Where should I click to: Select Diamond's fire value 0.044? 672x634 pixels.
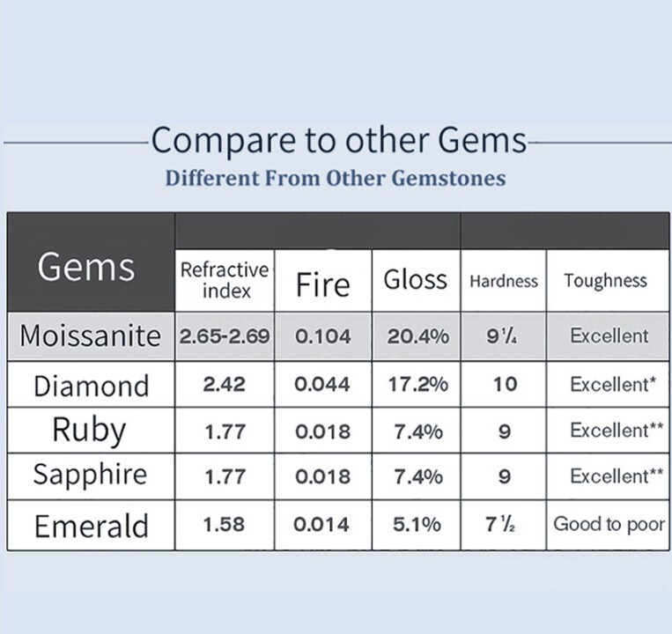point(322,384)
